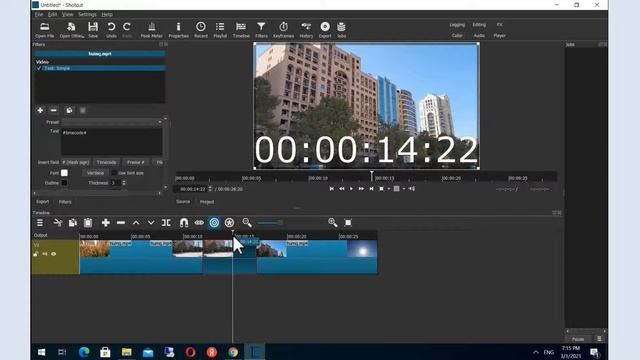Switch to the Project tab
The width and height of the screenshot is (640, 360).
[207, 202]
